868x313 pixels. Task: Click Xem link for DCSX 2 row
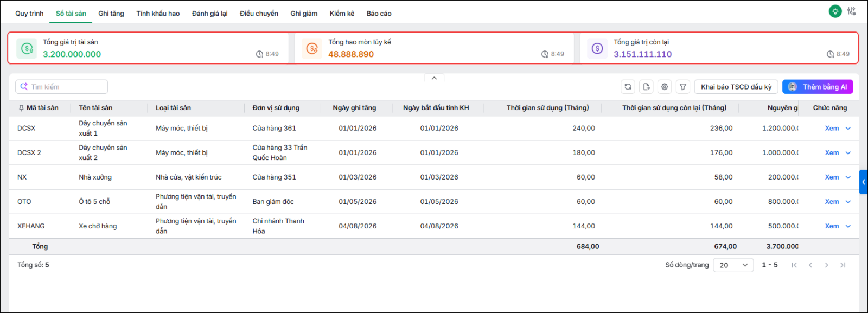pyautogui.click(x=832, y=153)
